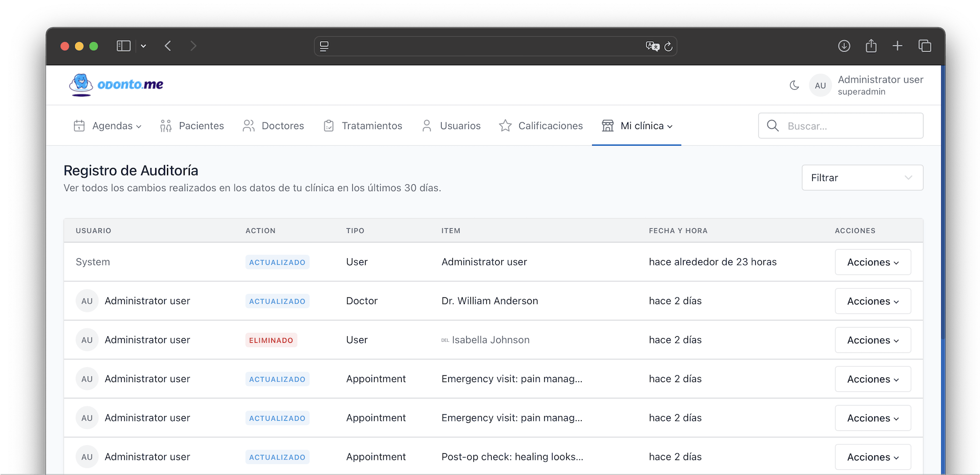Click the TIPO column header
980x475 pixels.
pos(355,231)
